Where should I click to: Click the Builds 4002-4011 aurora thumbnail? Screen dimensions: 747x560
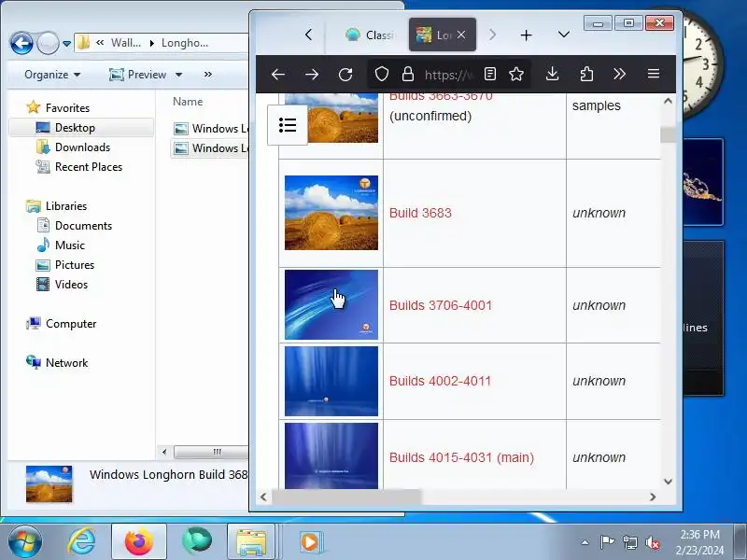pos(331,381)
